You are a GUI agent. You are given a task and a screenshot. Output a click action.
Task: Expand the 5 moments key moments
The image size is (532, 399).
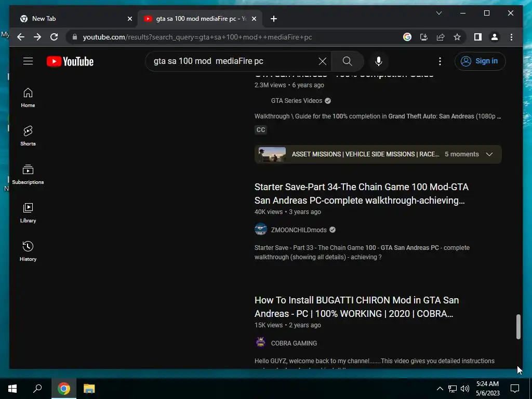[489, 154]
